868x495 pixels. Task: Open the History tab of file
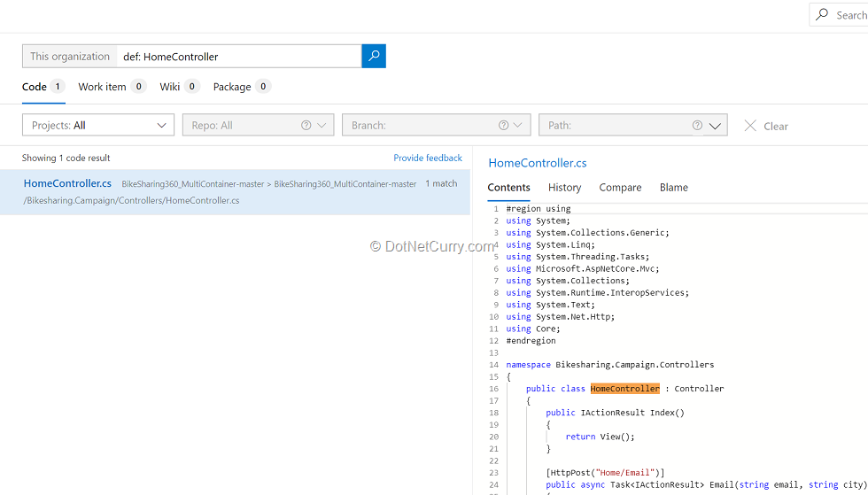tap(564, 188)
